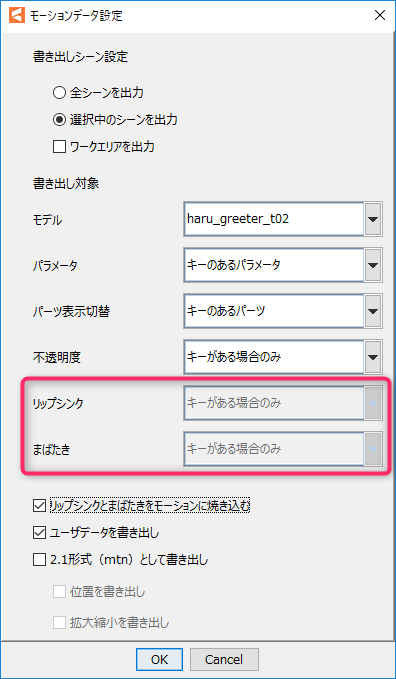Click the disabled まばたき combo box
This screenshot has width=396, height=679.
click(x=283, y=449)
